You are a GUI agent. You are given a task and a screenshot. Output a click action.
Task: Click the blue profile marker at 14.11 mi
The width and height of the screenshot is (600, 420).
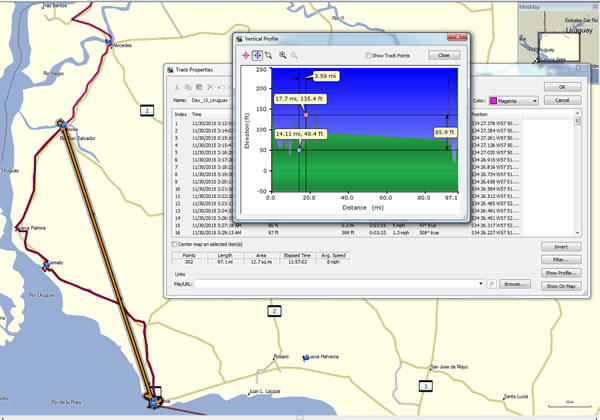click(x=299, y=150)
